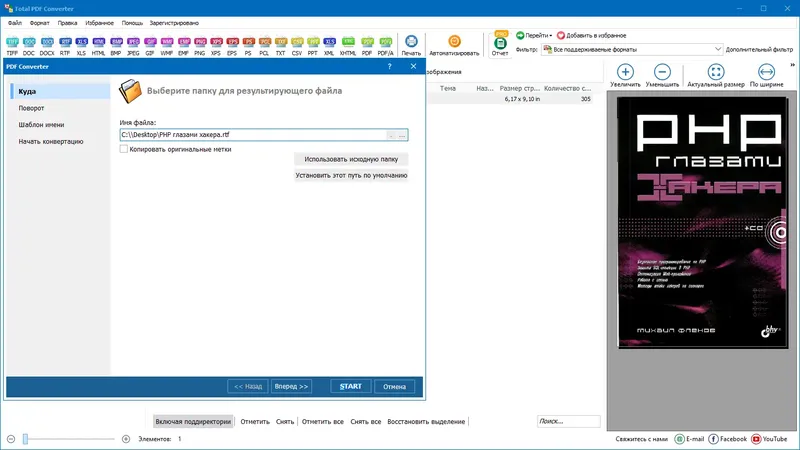This screenshot has width=800, height=450.
Task: Zoom in with Увеличить button
Action: (x=625, y=76)
